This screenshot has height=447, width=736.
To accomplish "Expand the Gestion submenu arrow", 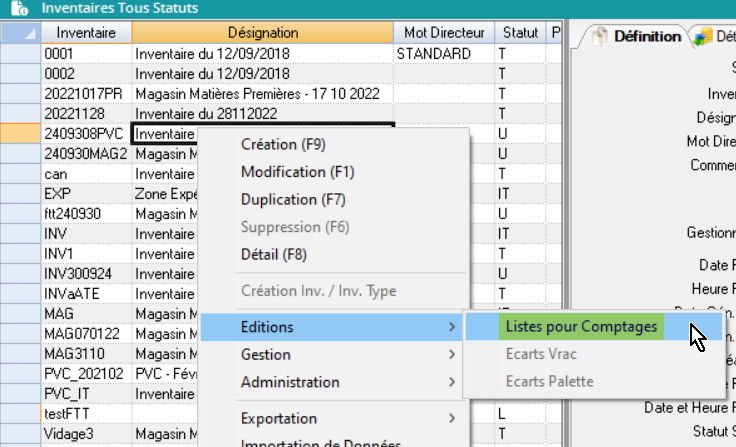I will click(452, 354).
